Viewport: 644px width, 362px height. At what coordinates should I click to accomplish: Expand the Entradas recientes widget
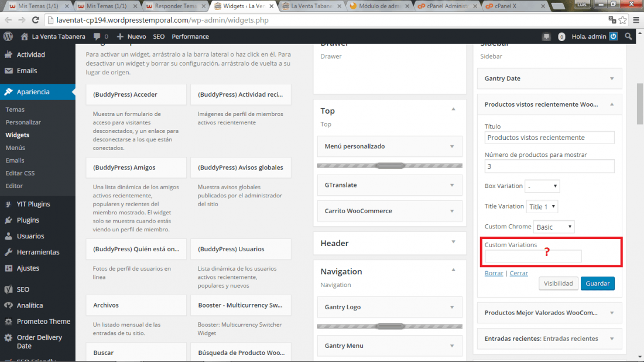tap(612, 339)
